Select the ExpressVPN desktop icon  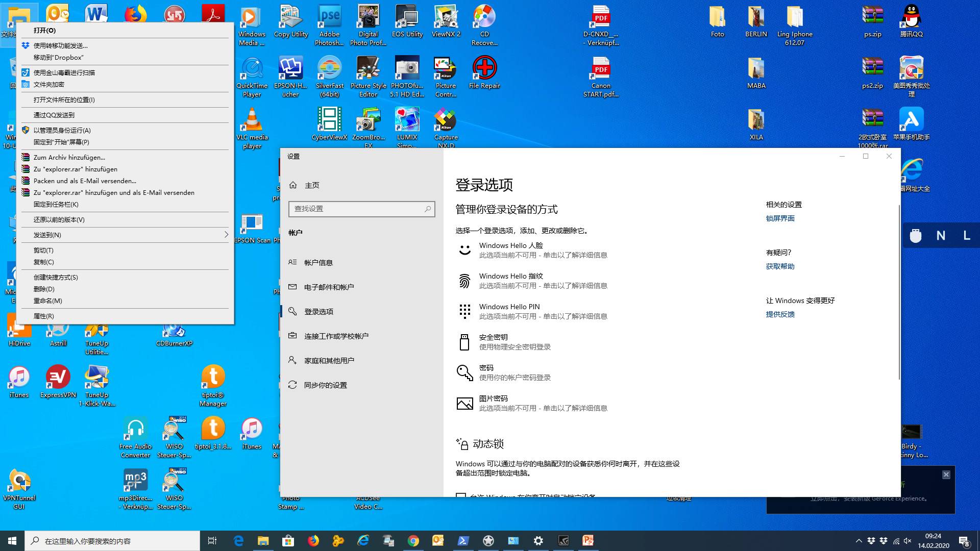click(x=58, y=382)
